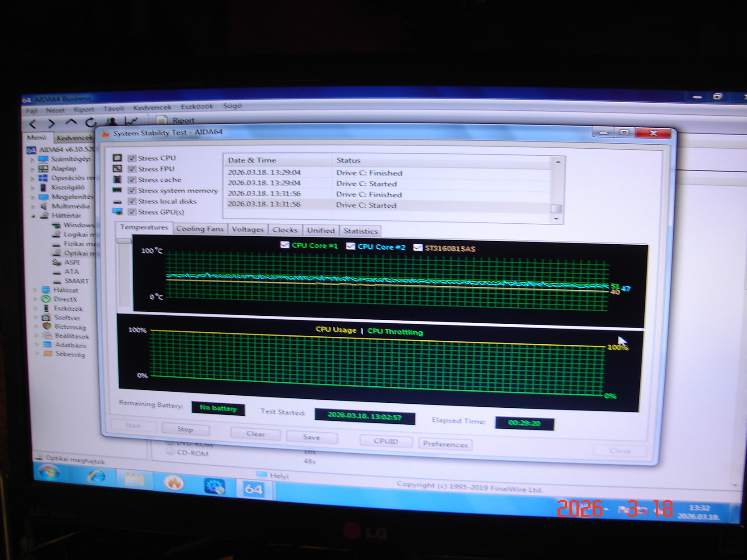Click the Stress CPU chip icon
This screenshot has height=560, width=747.
pos(117,158)
